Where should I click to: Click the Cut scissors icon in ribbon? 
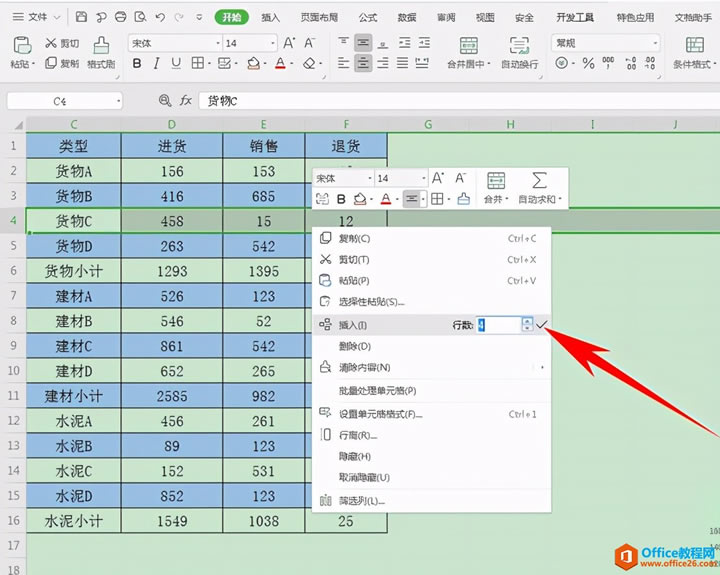click(51, 43)
